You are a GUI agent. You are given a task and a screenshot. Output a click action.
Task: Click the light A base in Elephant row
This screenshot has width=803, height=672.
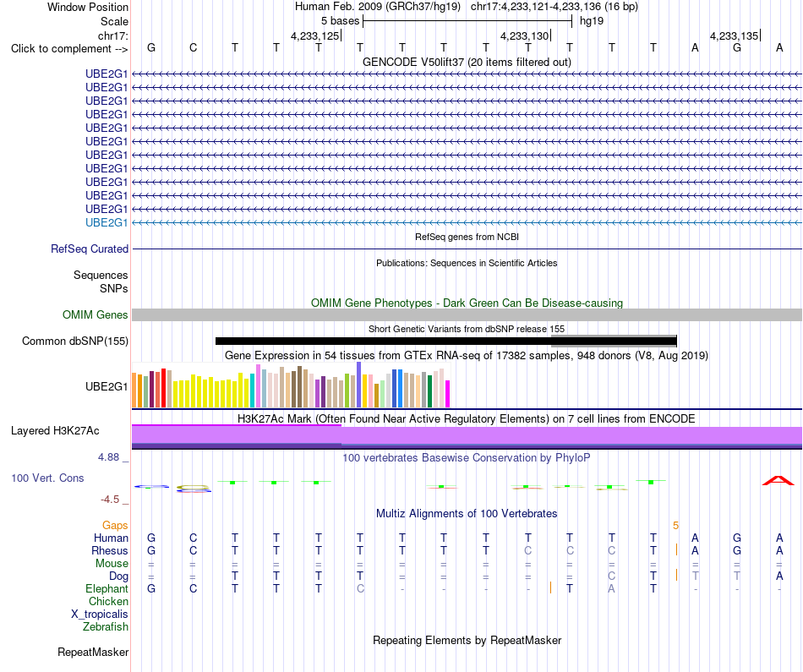[x=611, y=589]
